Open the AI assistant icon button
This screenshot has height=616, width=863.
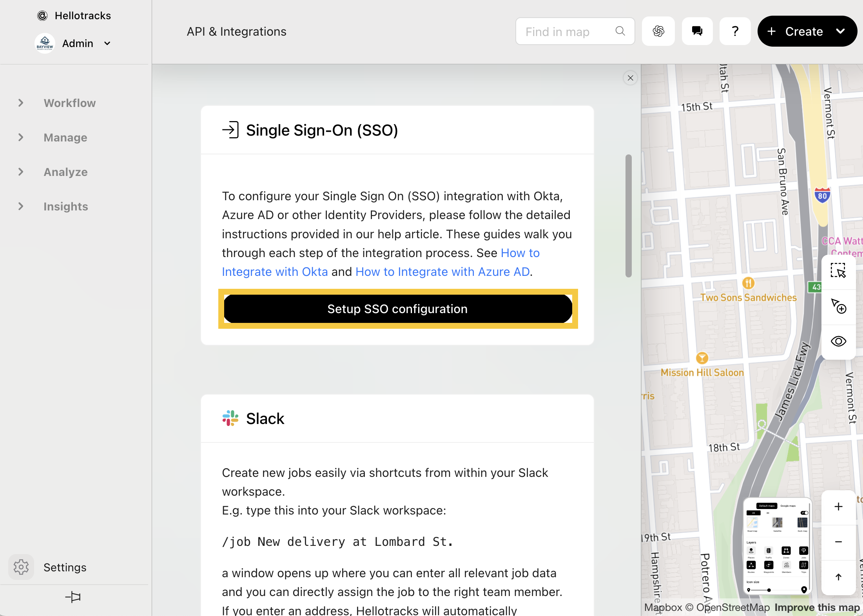658,31
